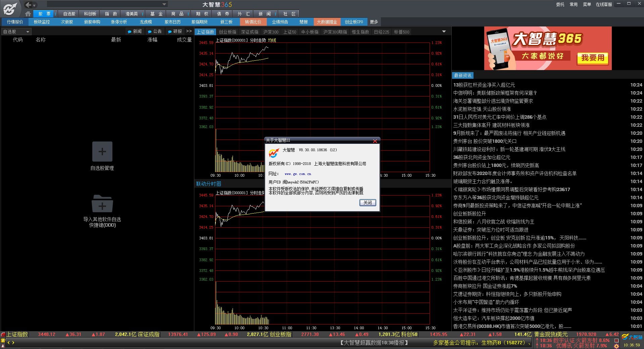Click the 公告 speech-bubble icon
Screen dimensions: 644x349
tap(150, 32)
